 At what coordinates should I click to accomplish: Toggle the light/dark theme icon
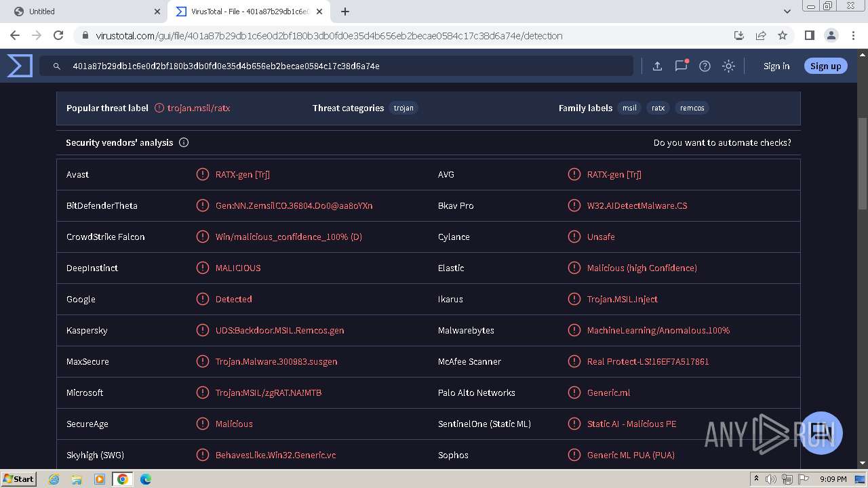coord(728,66)
